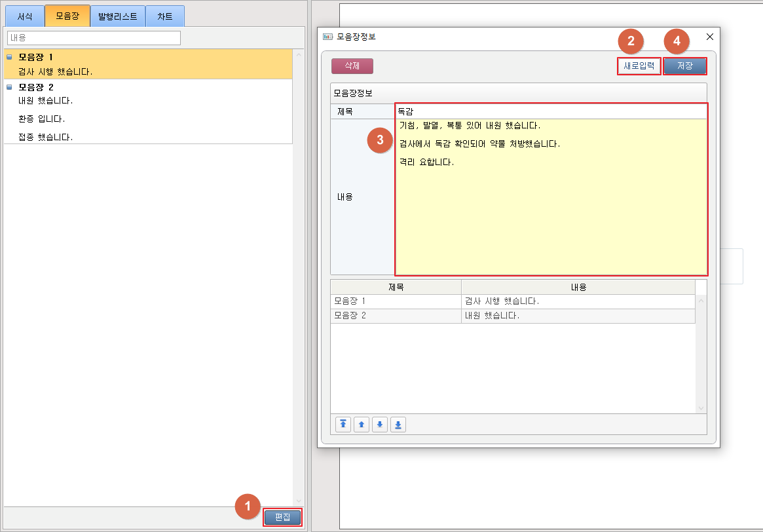Focus the 제목 field containing 독감

click(550, 112)
